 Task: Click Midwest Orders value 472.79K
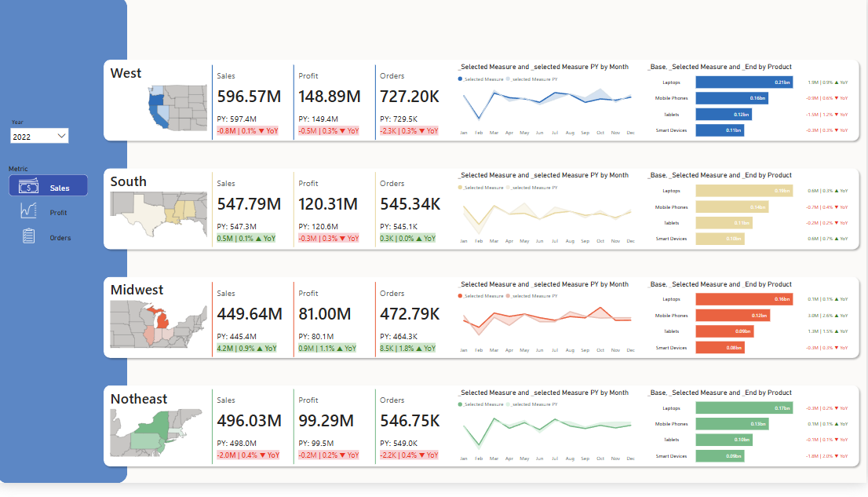click(x=410, y=314)
